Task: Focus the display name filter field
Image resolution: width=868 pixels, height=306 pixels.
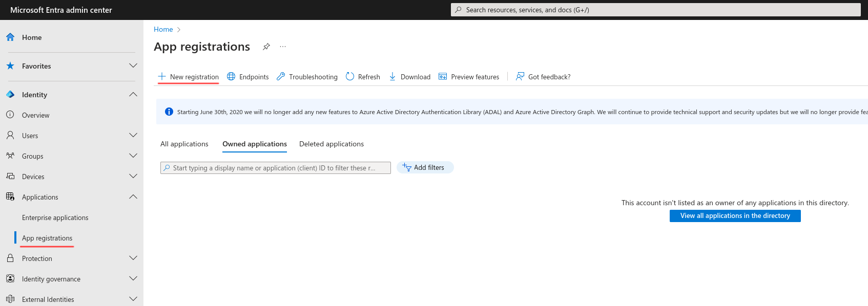Action: pos(276,168)
